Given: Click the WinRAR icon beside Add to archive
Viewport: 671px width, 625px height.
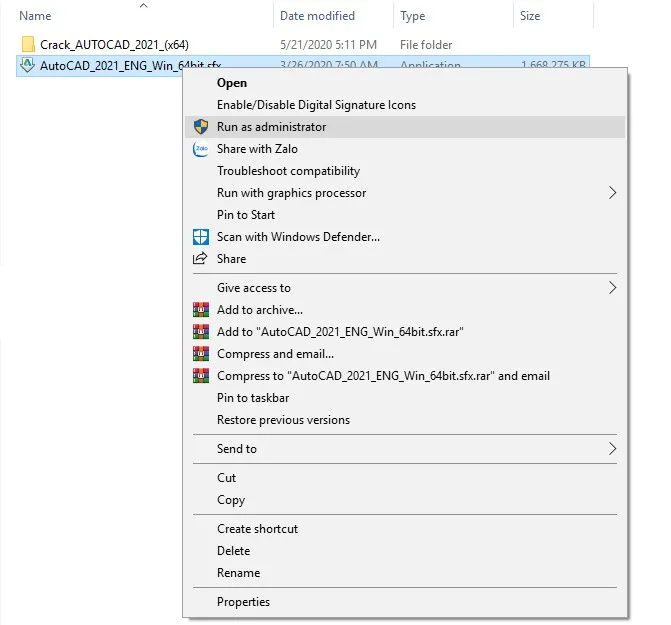Looking at the screenshot, I should click(x=199, y=310).
